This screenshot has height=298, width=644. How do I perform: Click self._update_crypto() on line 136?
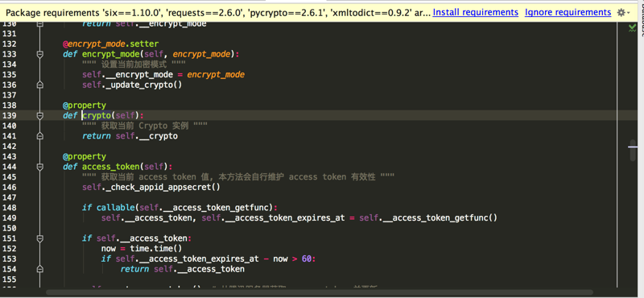132,85
